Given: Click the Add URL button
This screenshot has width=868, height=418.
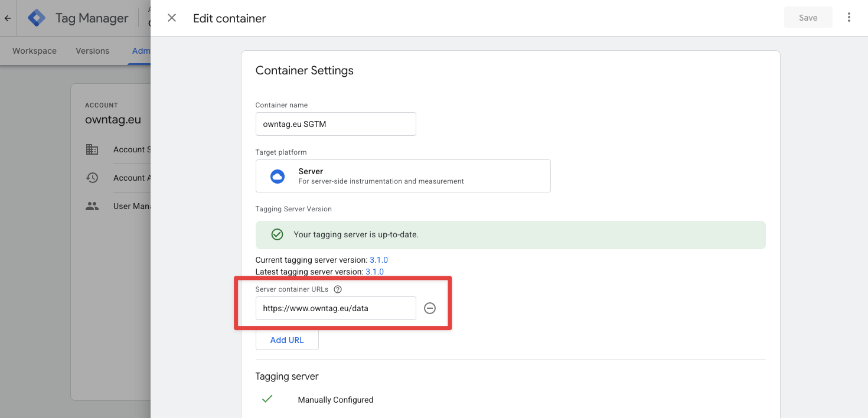Looking at the screenshot, I should point(287,340).
